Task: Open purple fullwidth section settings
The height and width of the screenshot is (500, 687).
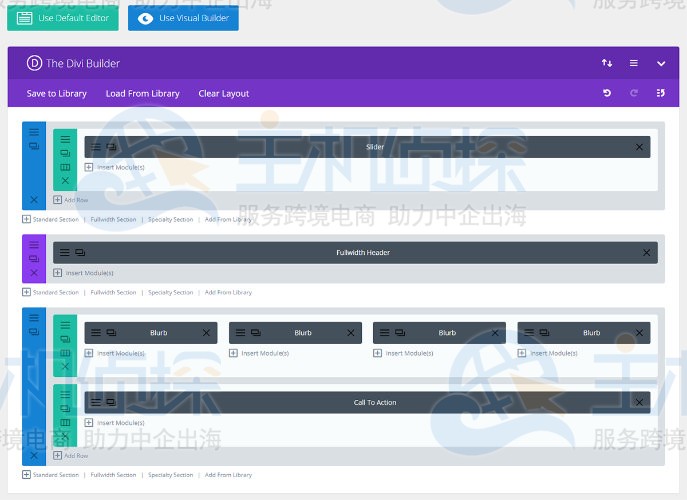Action: [34, 245]
